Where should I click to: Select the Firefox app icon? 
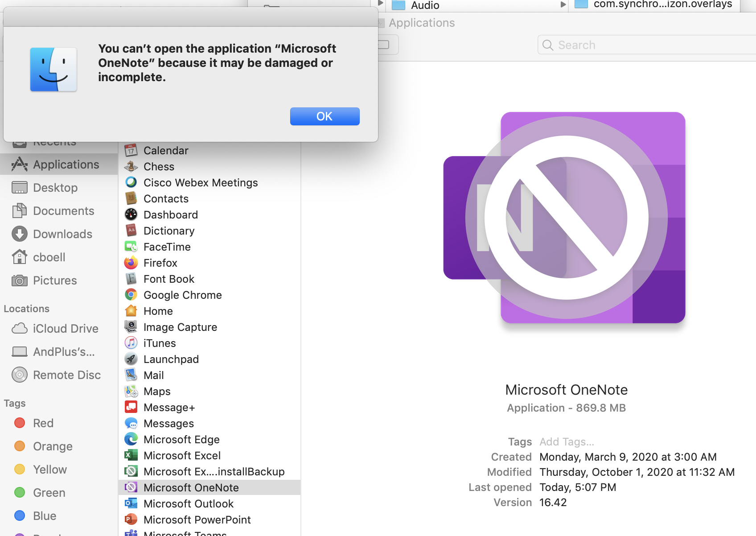tap(131, 263)
